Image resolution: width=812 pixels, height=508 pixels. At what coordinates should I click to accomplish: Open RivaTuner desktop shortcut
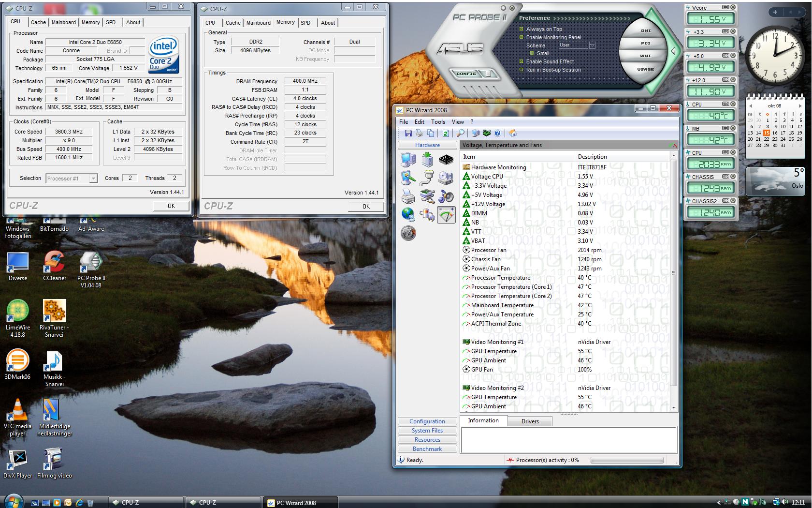click(x=54, y=318)
